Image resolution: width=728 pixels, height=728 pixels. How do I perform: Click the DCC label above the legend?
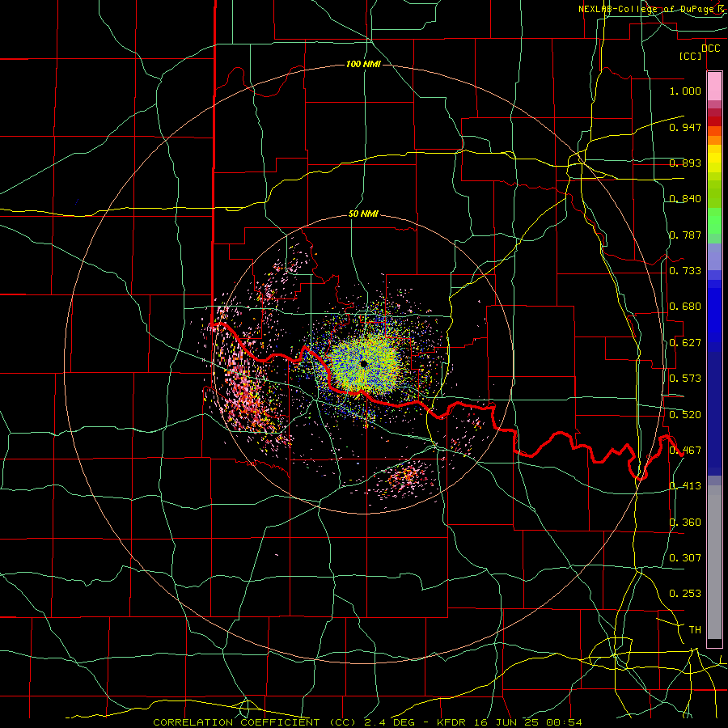(710, 49)
